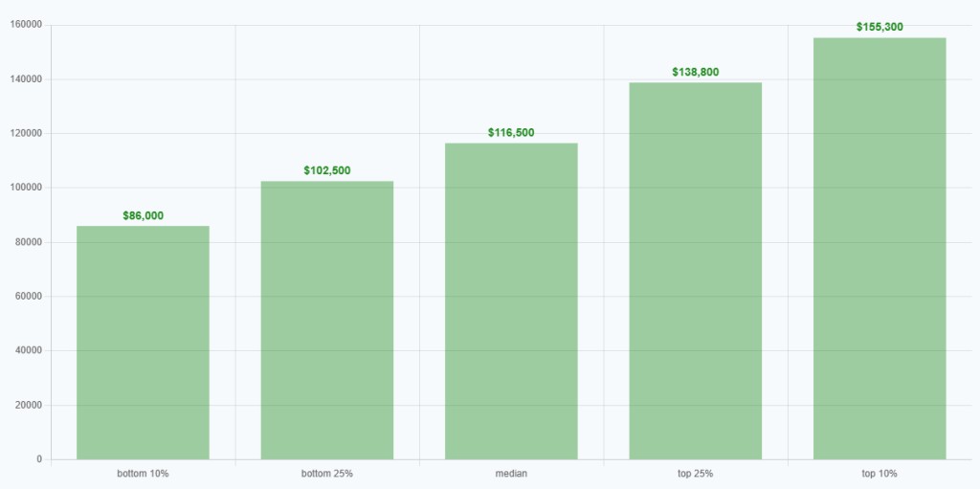This screenshot has height=489, width=980.
Task: Select the median salary bar
Action: [511, 301]
